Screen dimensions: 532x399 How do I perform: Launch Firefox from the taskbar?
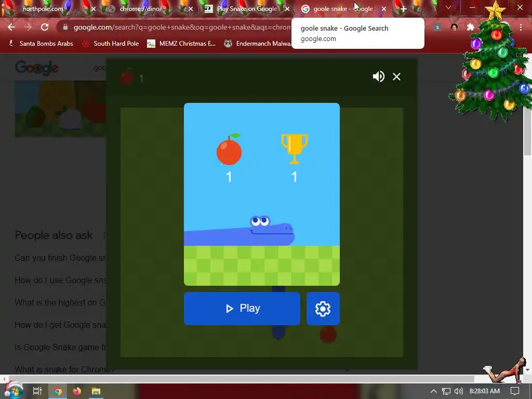tap(77, 391)
